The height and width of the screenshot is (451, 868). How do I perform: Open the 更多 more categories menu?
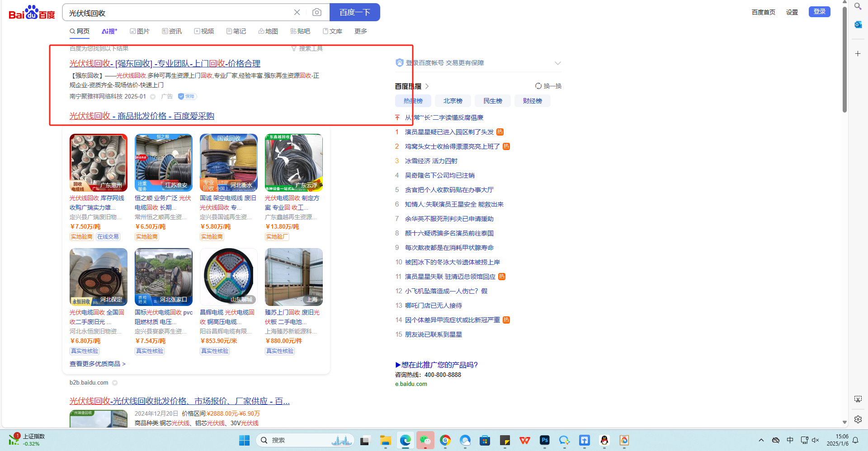360,31
